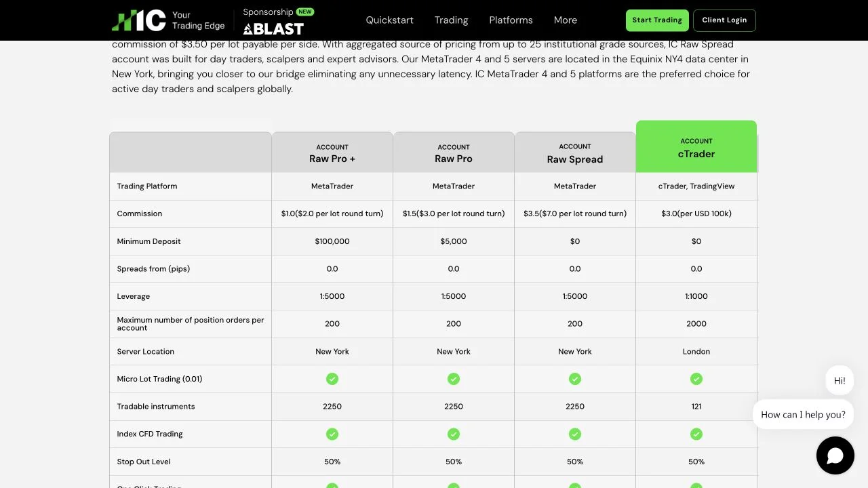
Task: Expand the More menu
Action: coord(565,20)
